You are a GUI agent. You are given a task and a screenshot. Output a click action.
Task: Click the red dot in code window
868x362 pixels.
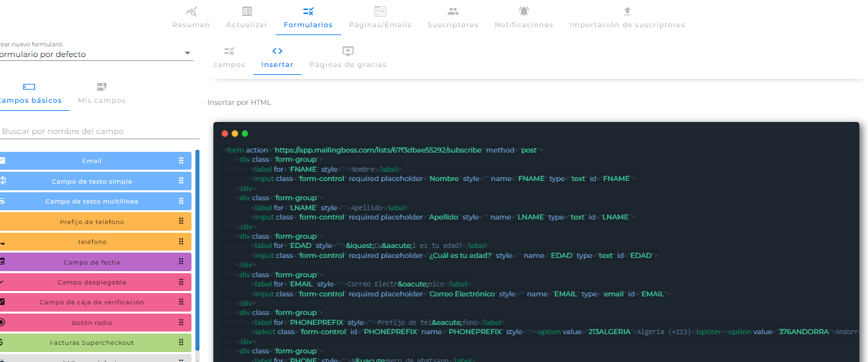click(225, 133)
